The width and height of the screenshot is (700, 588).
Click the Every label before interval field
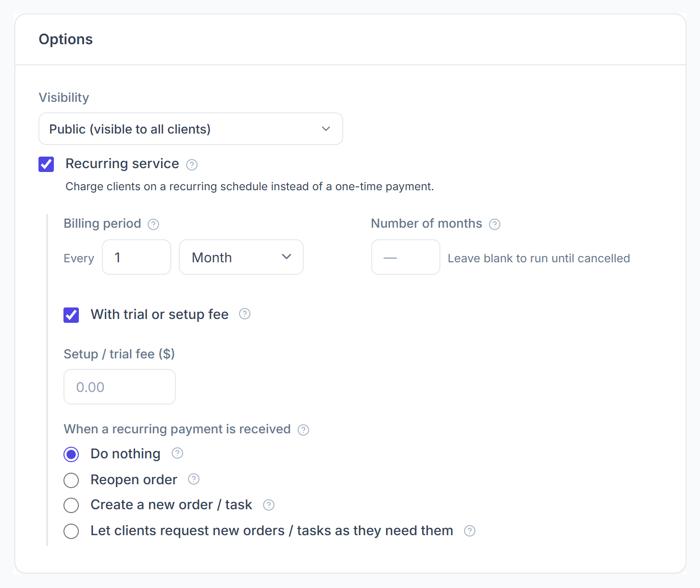click(79, 258)
